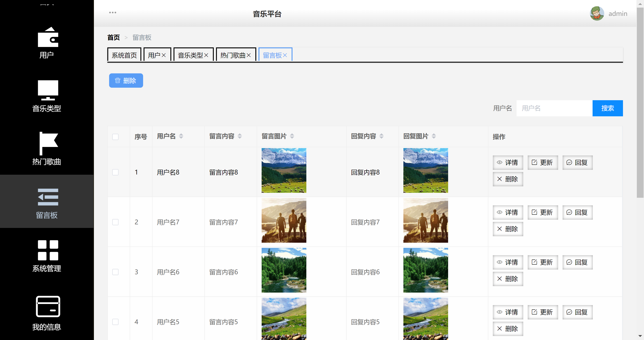Switch to the 系统首页 tab
The width and height of the screenshot is (644, 340).
tap(124, 55)
